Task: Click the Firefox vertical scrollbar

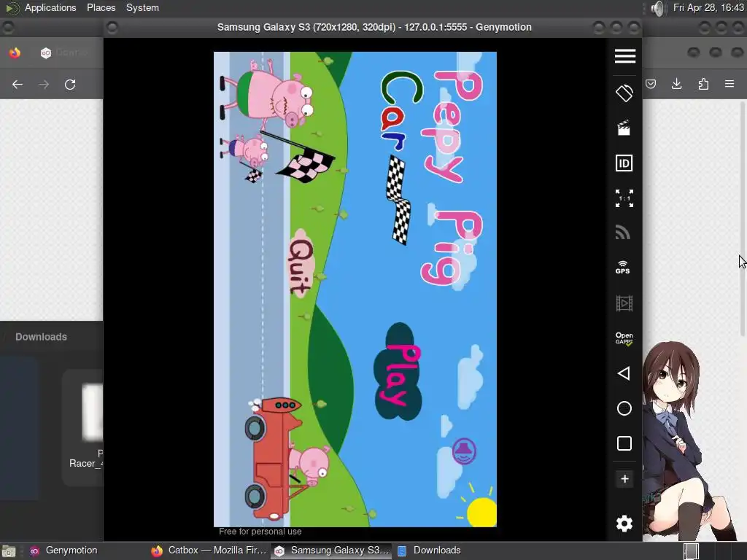Action: [x=742, y=219]
